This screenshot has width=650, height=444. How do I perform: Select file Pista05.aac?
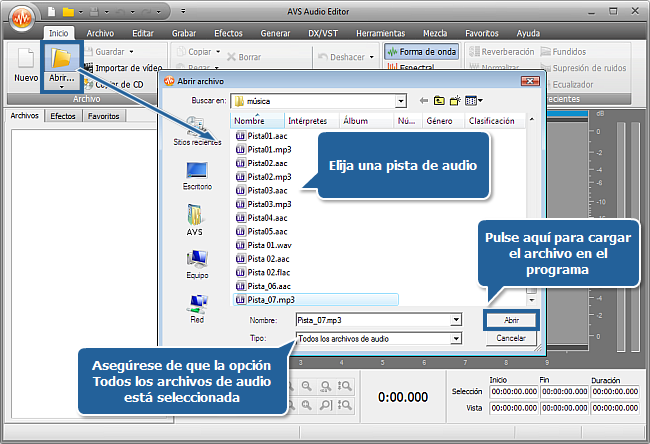click(x=262, y=232)
